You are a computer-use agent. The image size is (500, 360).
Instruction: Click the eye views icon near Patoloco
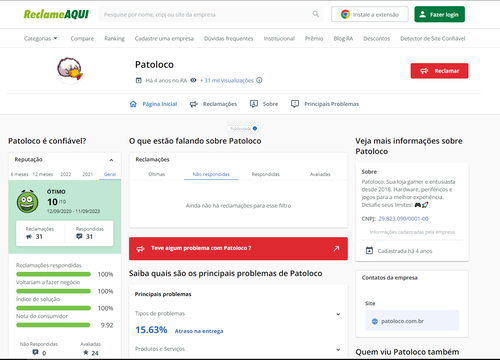[x=193, y=80]
